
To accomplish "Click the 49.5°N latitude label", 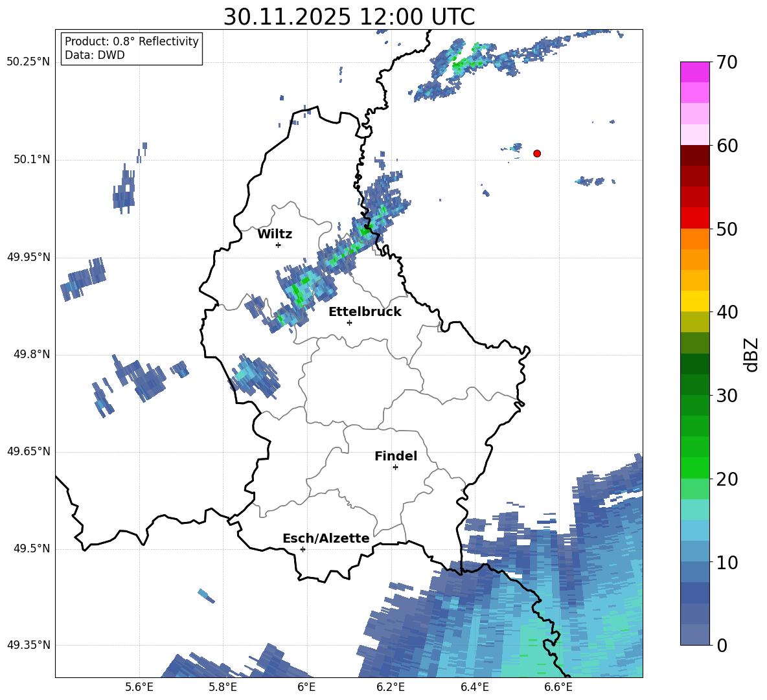I will pos(32,548).
